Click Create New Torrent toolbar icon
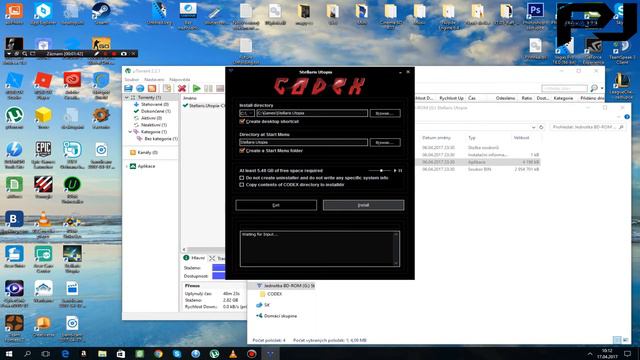Viewport: 640px width, 360px height. (167, 89)
